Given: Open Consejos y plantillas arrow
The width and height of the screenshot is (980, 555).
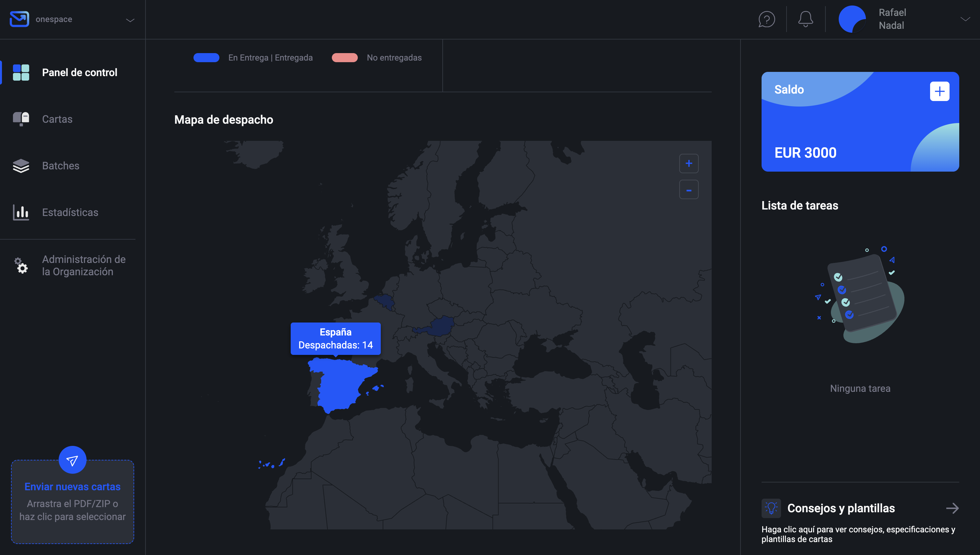Looking at the screenshot, I should (x=952, y=508).
